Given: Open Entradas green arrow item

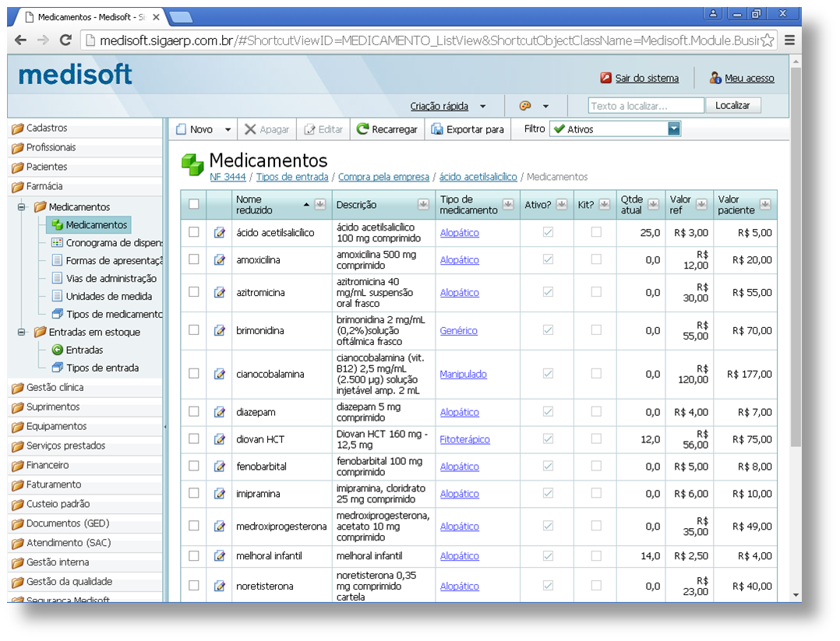Looking at the screenshot, I should [x=58, y=350].
